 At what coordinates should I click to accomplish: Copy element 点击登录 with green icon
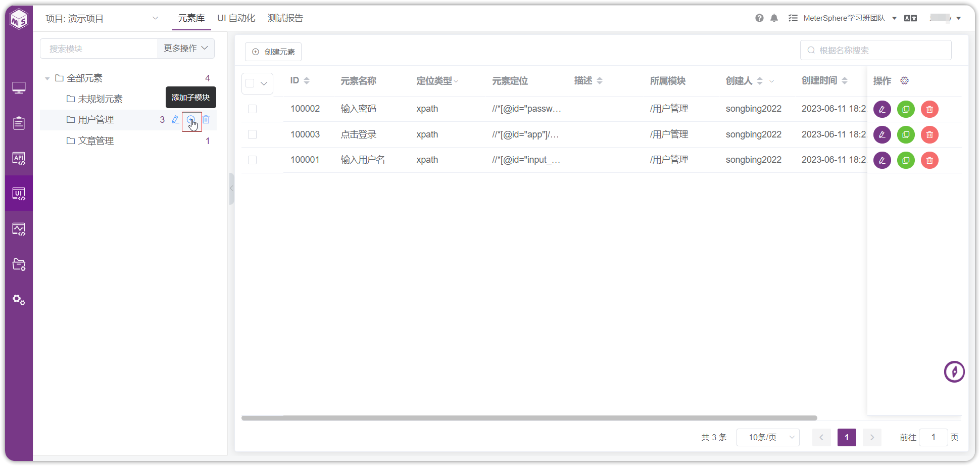906,135
